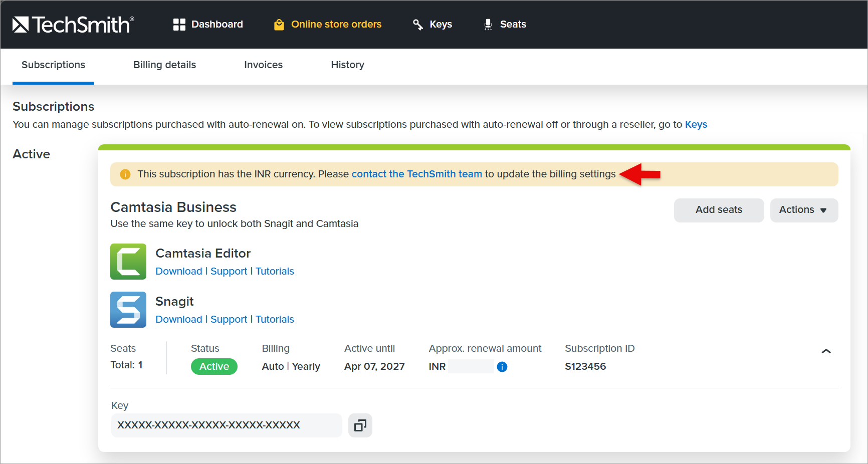The width and height of the screenshot is (868, 464).
Task: Go to the Invoices tab
Action: [264, 65]
